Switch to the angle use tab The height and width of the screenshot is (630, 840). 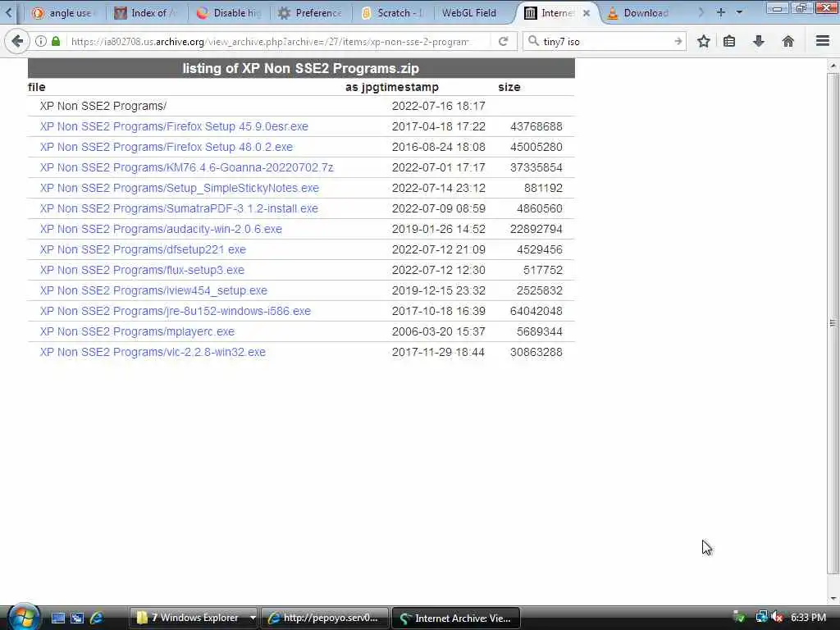click(62, 13)
